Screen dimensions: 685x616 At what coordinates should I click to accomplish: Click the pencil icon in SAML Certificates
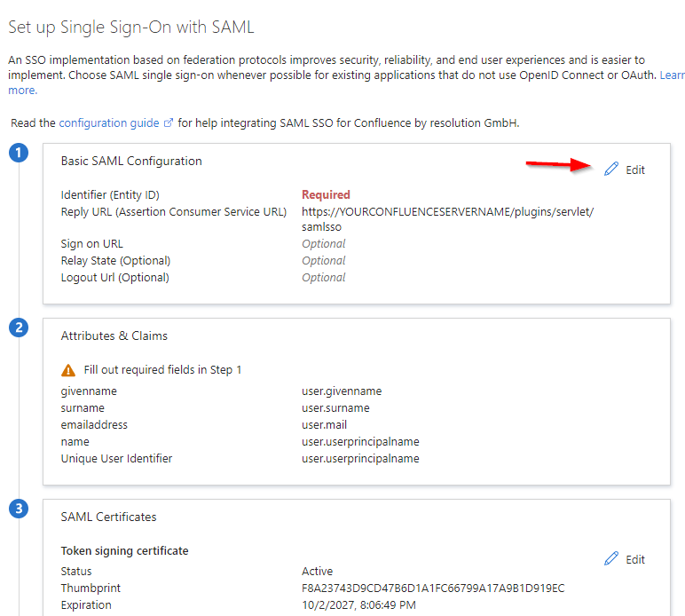coord(611,559)
